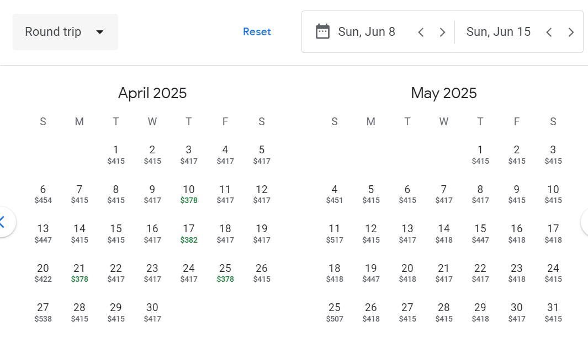588x364 pixels.
Task: Move departure date one day earlier
Action: [x=421, y=32]
